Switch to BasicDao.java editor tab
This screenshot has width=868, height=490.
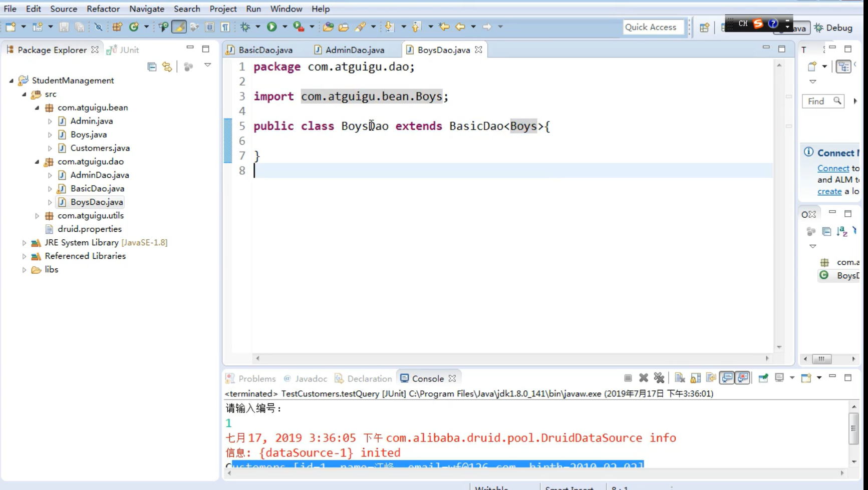pyautogui.click(x=259, y=50)
